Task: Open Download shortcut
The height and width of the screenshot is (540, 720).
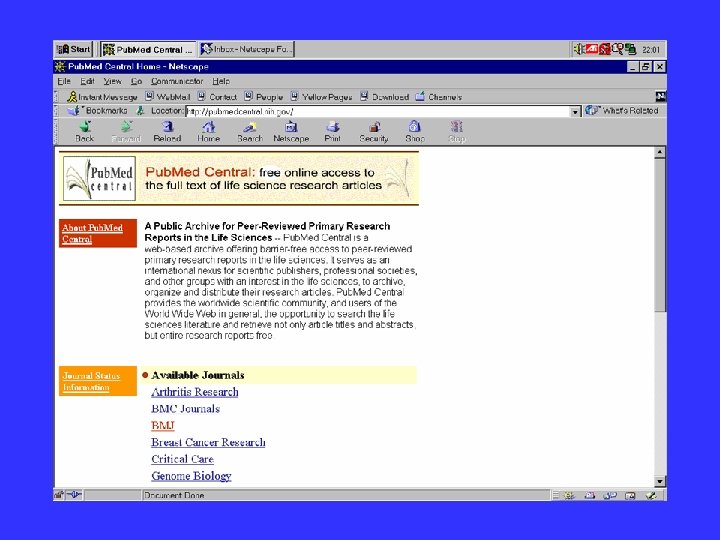Action: 385,97
